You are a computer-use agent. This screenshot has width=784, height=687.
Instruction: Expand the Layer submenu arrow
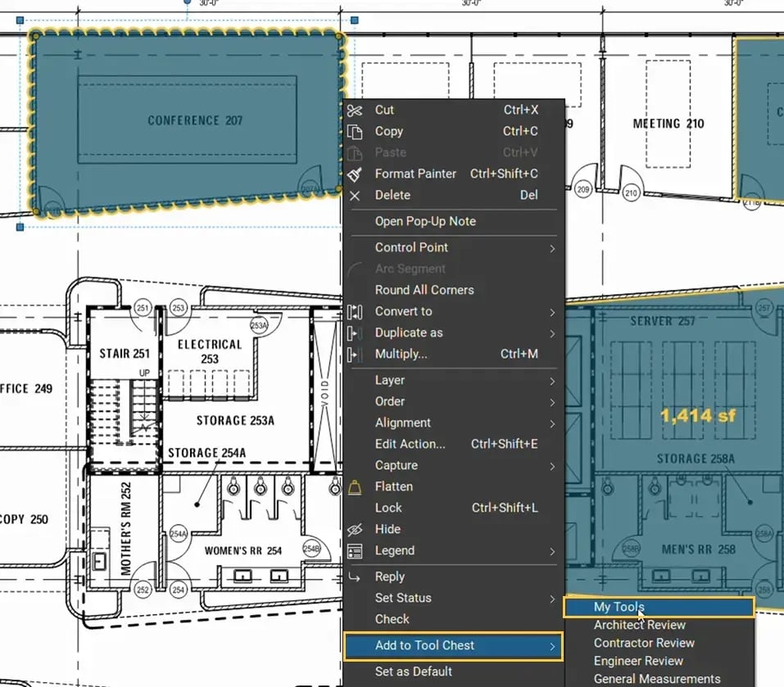coord(552,382)
